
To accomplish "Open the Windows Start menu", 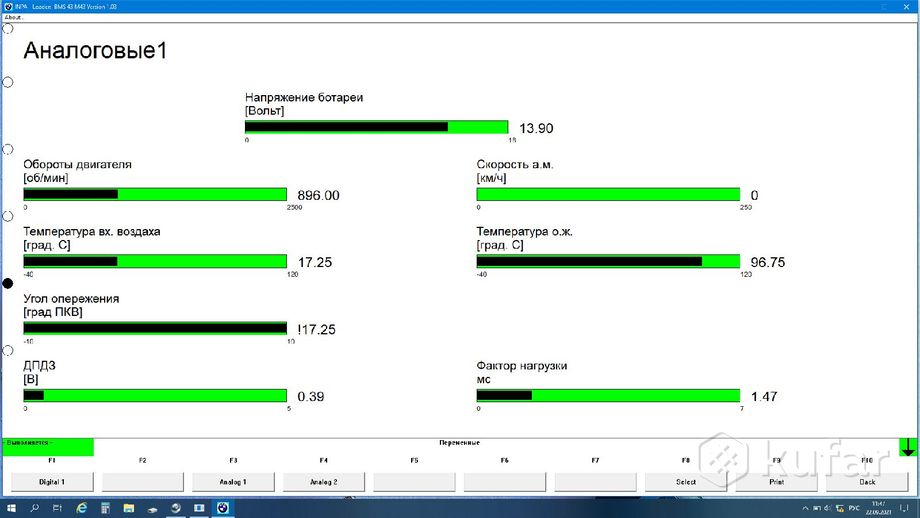I will point(11,508).
